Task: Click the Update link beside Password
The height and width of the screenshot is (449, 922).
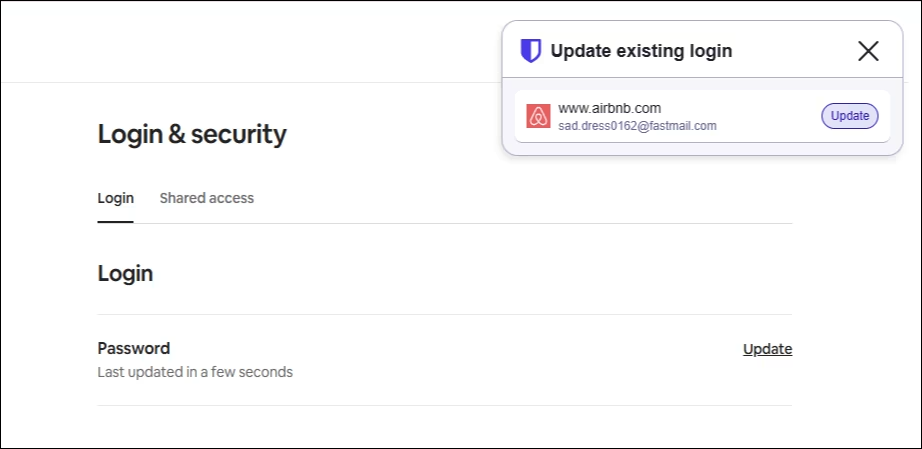Action: click(767, 349)
